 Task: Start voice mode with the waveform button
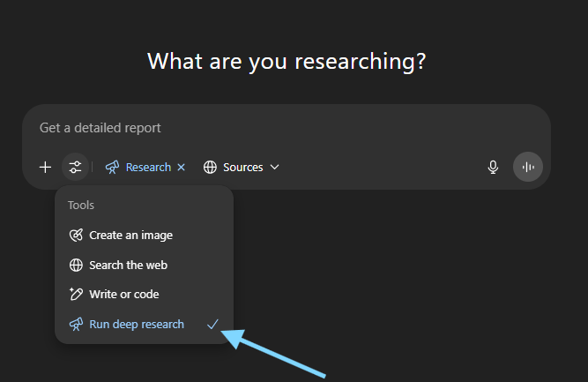528,167
